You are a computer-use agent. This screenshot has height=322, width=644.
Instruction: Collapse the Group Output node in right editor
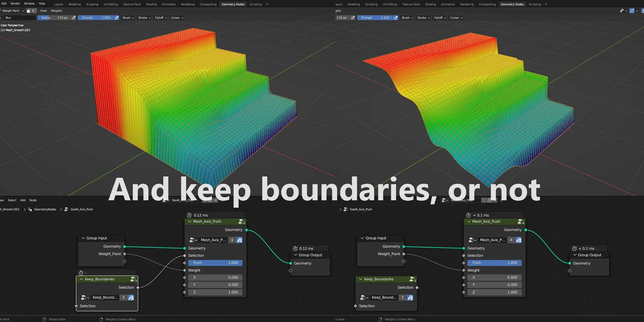[575, 255]
